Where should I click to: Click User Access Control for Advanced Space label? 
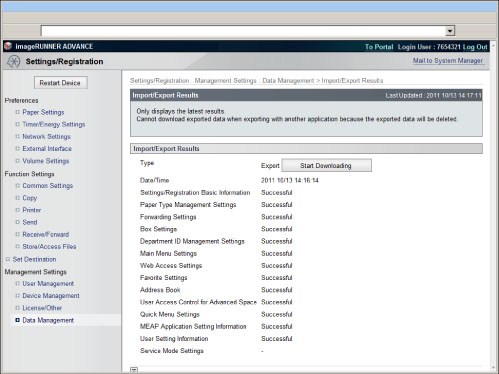pyautogui.click(x=198, y=302)
